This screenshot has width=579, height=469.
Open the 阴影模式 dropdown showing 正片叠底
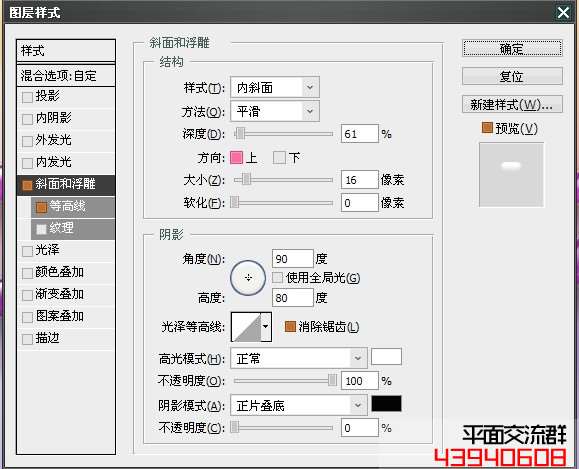(x=299, y=405)
